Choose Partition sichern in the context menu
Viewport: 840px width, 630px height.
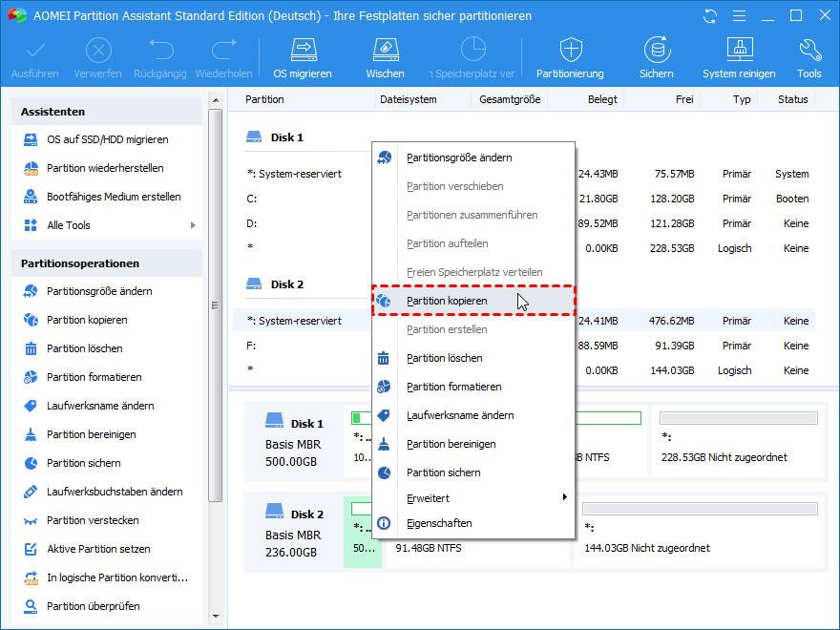click(473, 472)
